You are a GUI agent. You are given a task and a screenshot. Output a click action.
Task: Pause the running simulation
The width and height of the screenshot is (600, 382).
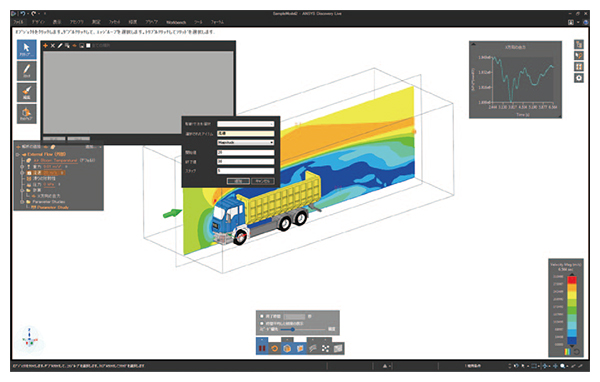click(x=262, y=348)
